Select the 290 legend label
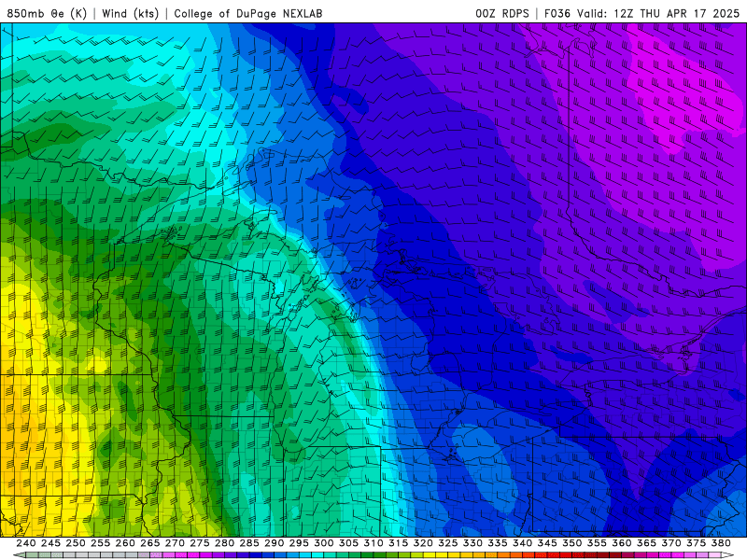747x560 pixels. 274,543
